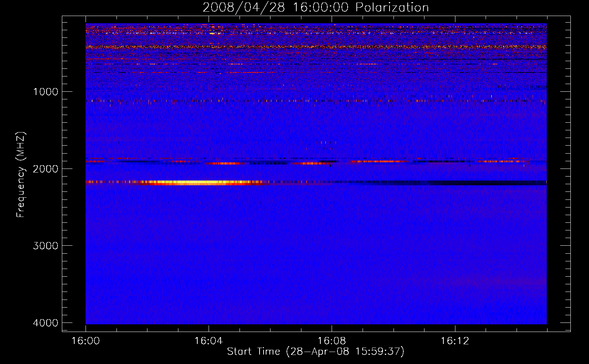Click the 'Frequency (MHZ)' axis label
The width and height of the screenshot is (589, 364).
coord(21,175)
